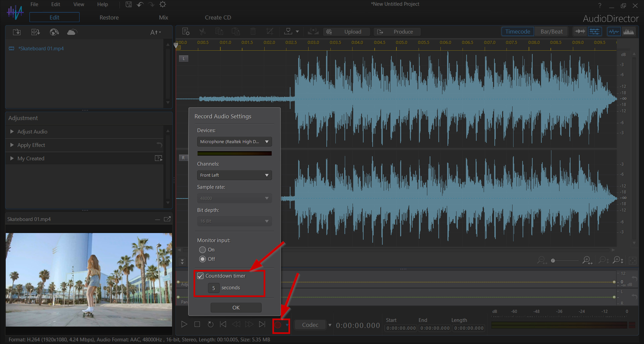The width and height of the screenshot is (644, 344).
Task: Click the scissors Cut icon
Action: point(202,32)
